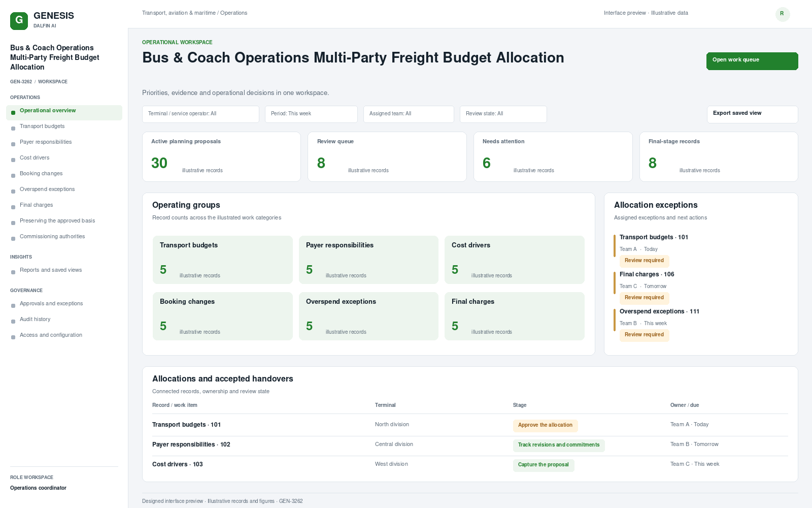Click the Approve the allocation stage badge
Viewport: 812px width, 508px height.
pos(545,425)
